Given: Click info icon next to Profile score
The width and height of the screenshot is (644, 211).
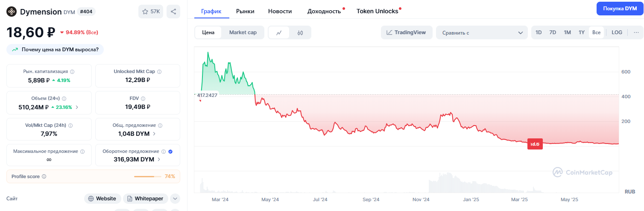Looking at the screenshot, I should (44, 176).
